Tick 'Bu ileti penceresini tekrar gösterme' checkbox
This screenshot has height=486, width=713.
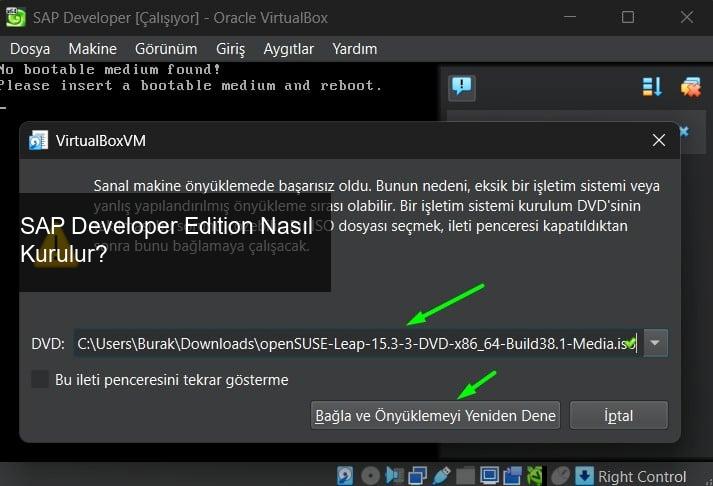(40, 380)
